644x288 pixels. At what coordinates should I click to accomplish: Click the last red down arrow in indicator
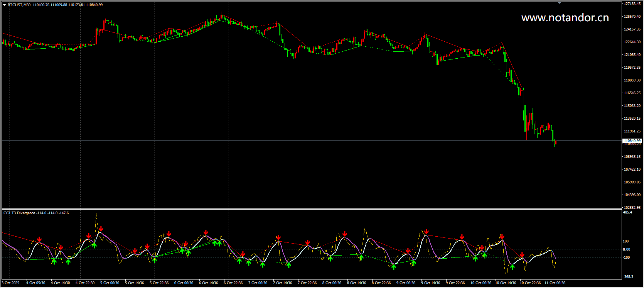[522, 255]
